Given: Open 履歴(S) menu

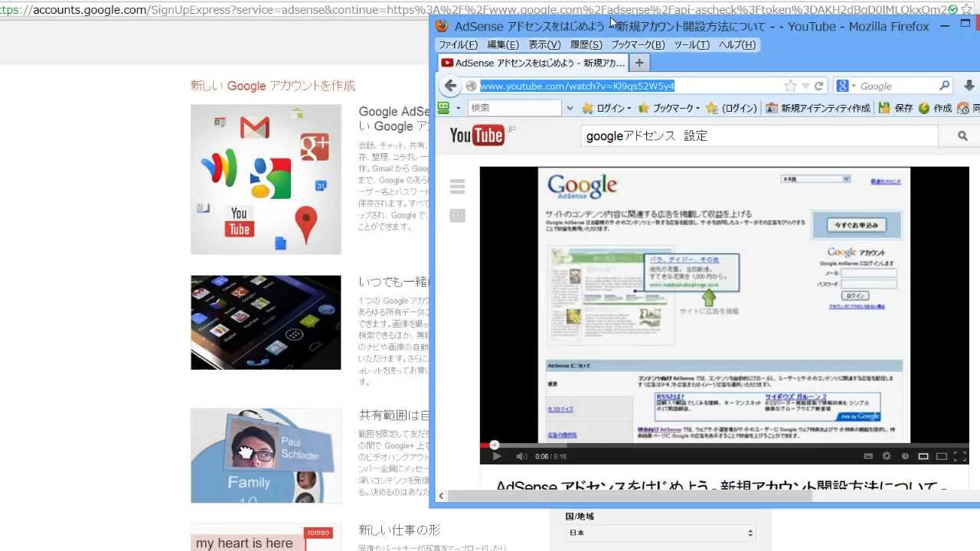Looking at the screenshot, I should [586, 44].
